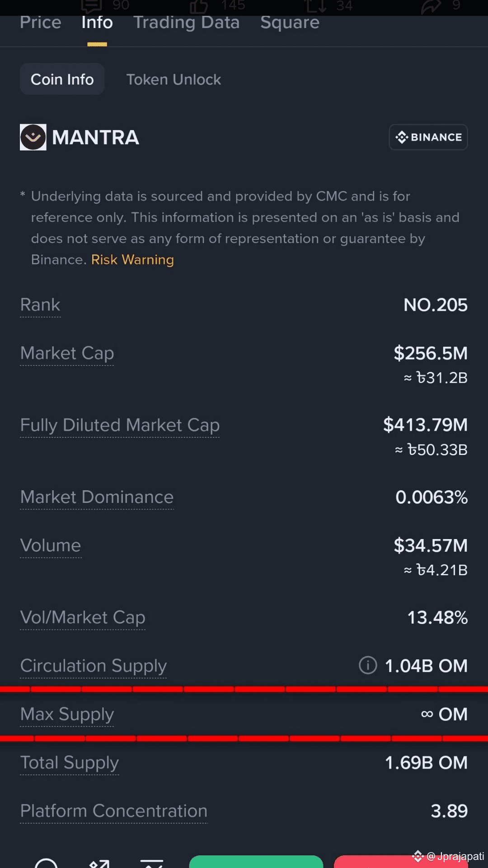The width and height of the screenshot is (488, 868).
Task: Tap the Max Supply label
Action: (x=67, y=714)
